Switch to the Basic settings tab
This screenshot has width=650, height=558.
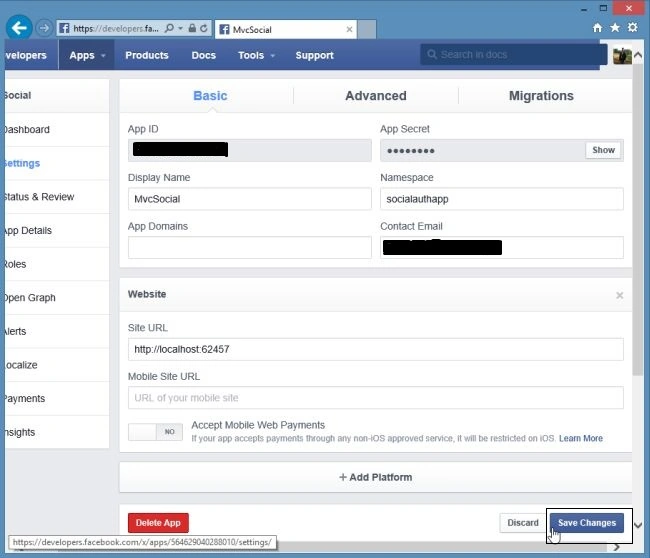click(210, 96)
